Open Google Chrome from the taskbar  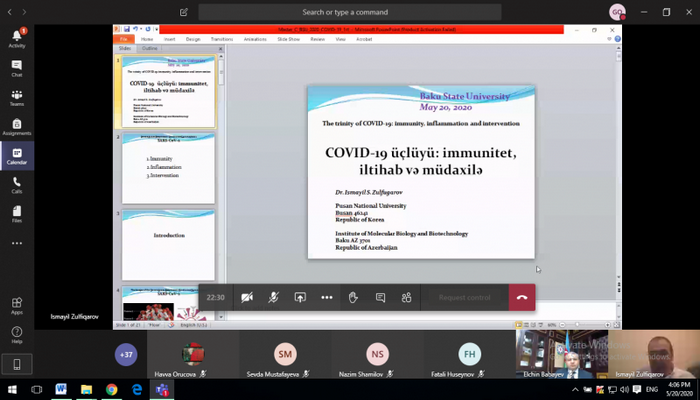(111, 389)
